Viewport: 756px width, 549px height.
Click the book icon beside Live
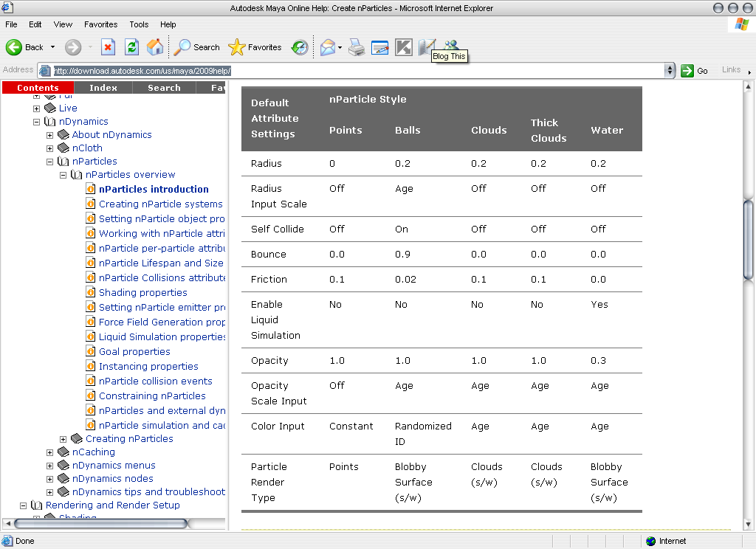coord(50,108)
